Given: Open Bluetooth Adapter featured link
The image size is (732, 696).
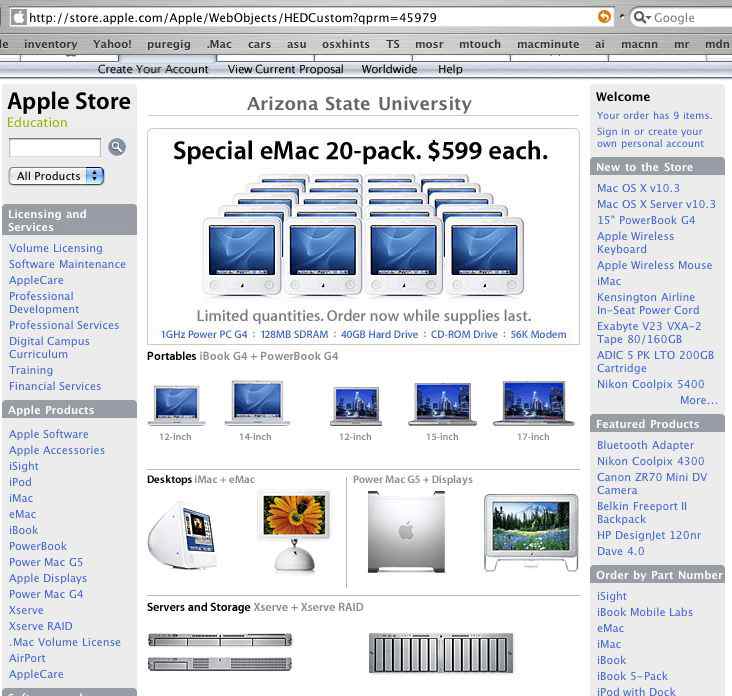Looking at the screenshot, I should 645,445.
